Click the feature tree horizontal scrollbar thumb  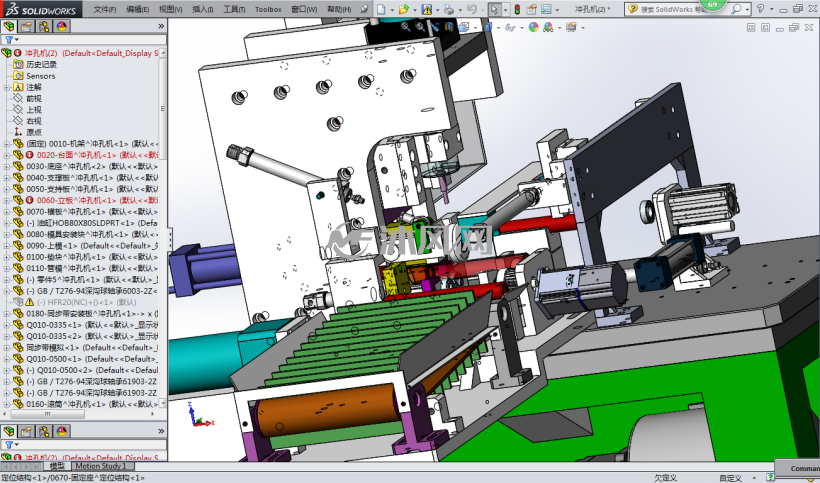(48, 414)
